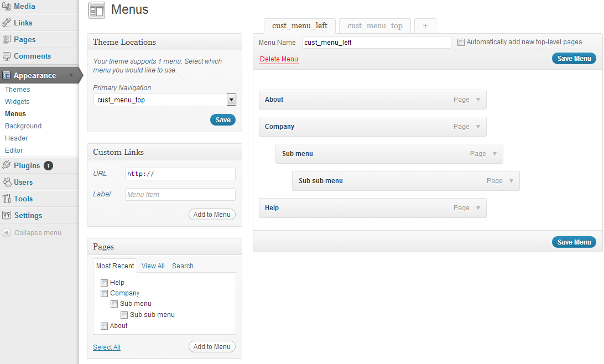Click the Links chain icon
The height and width of the screenshot is (364, 604).
(x=6, y=23)
